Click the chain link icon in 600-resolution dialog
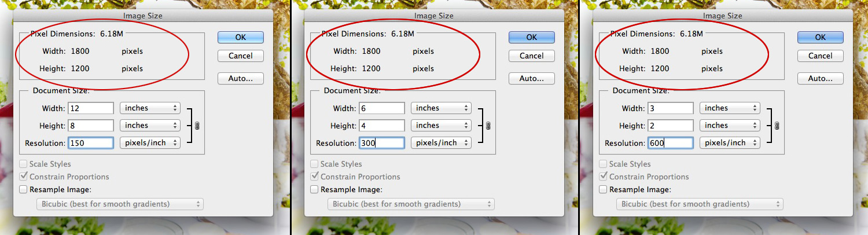Image resolution: width=868 pixels, height=235 pixels. point(777,126)
